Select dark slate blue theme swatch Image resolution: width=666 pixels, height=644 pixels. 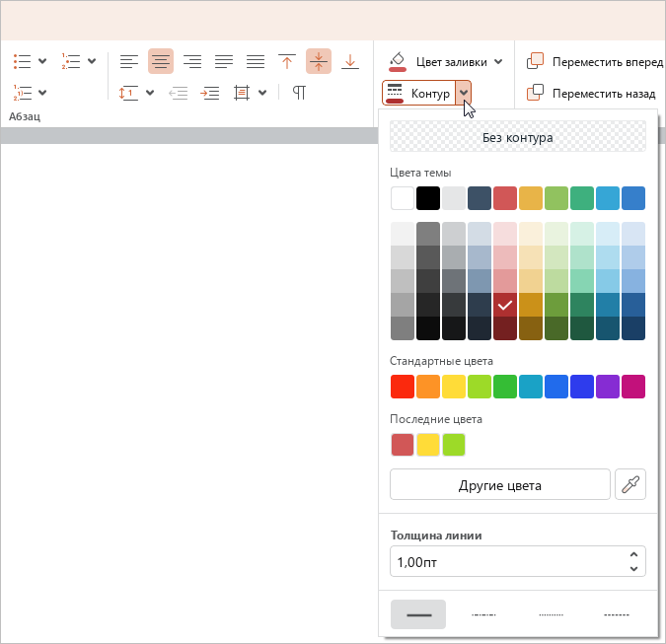tap(480, 198)
